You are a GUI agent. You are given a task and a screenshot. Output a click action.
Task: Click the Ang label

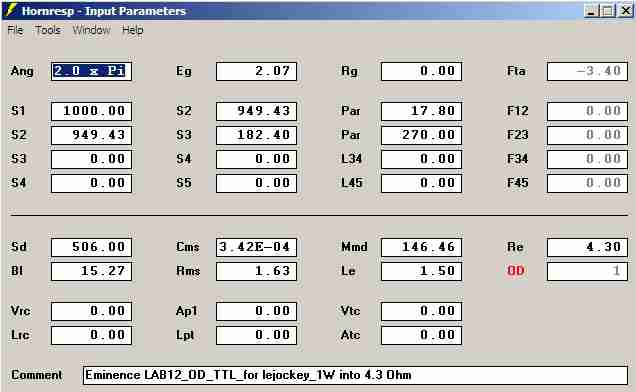pos(22,71)
